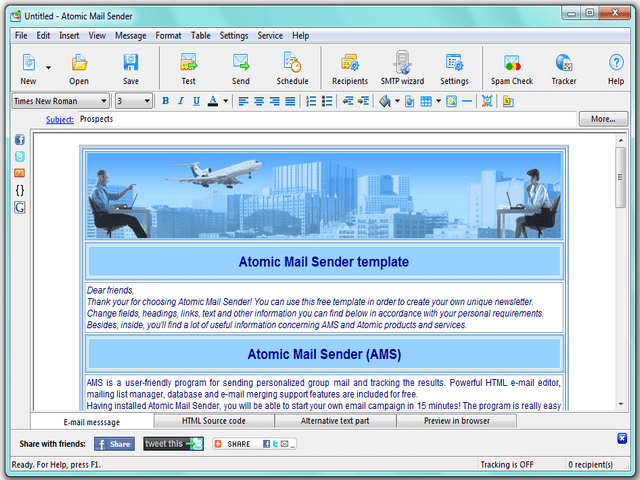
Task: Run the Spam Check tool
Action: [511, 68]
